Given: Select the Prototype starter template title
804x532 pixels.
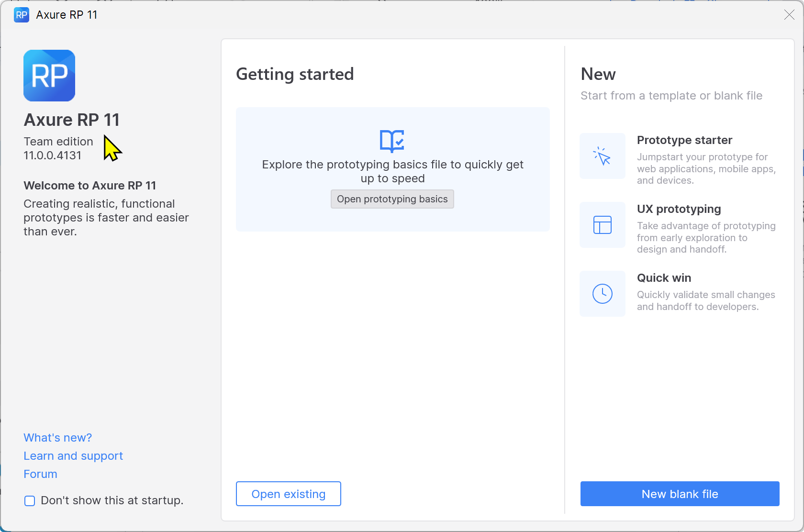Looking at the screenshot, I should (684, 140).
